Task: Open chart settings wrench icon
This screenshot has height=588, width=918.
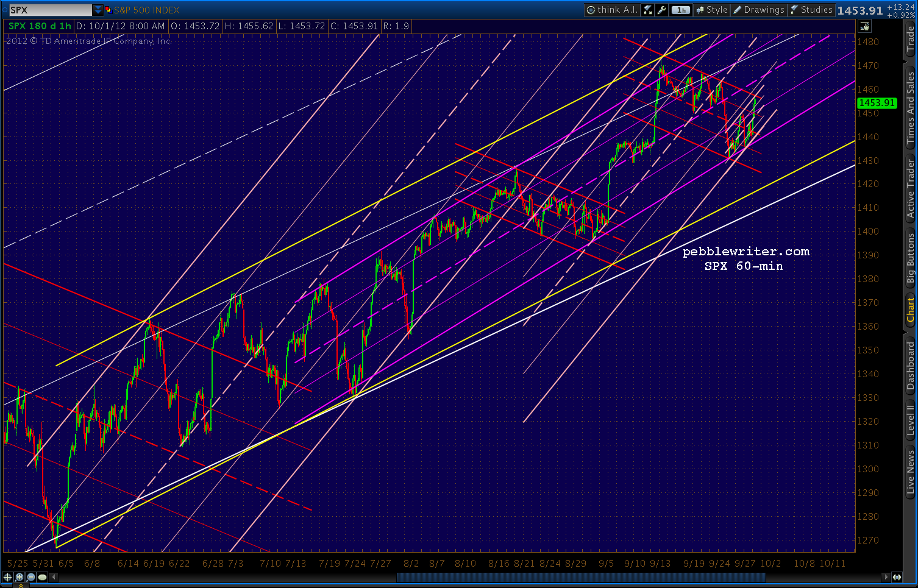Action: tap(661, 10)
